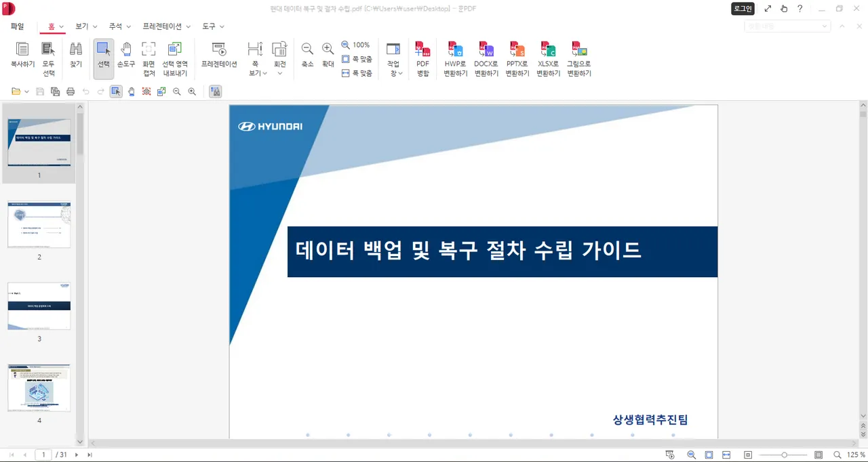Click DOCX로 변환하기 convert icon
The width and height of the screenshot is (868, 462).
486,60
